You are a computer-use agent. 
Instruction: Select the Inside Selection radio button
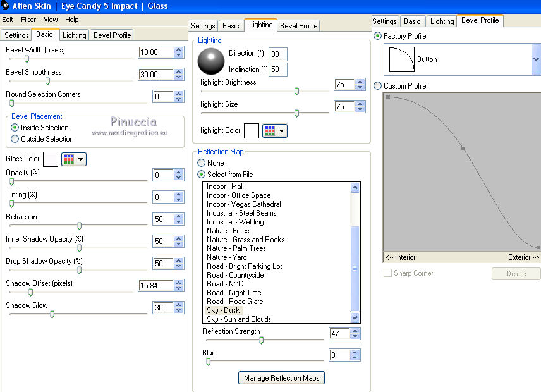[15, 128]
